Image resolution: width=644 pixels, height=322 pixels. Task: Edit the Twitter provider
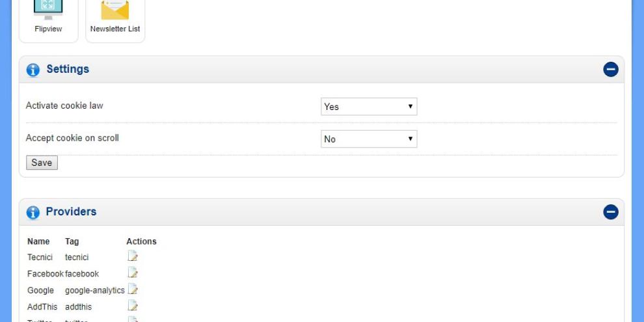click(x=133, y=319)
